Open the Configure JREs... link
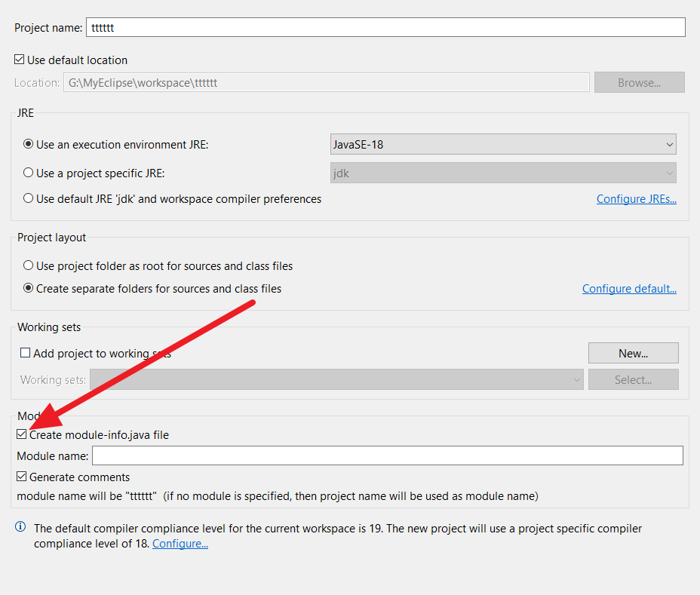This screenshot has height=595, width=700. [636, 198]
